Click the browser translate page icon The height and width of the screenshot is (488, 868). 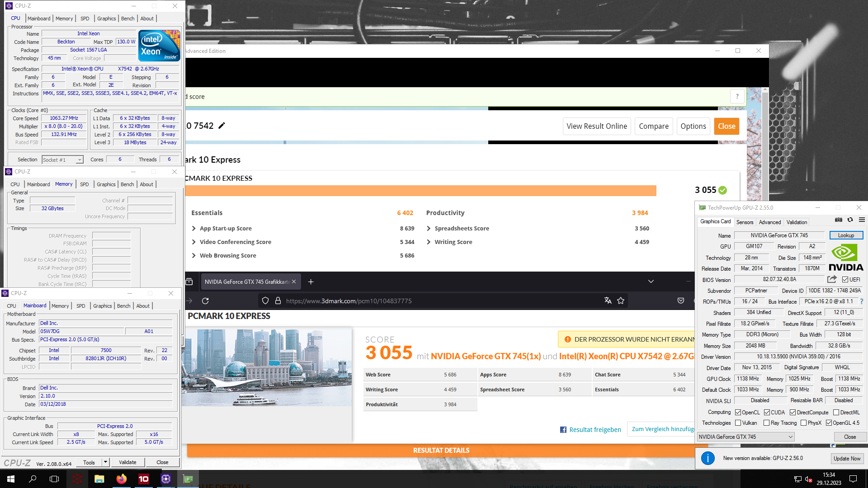(x=608, y=301)
